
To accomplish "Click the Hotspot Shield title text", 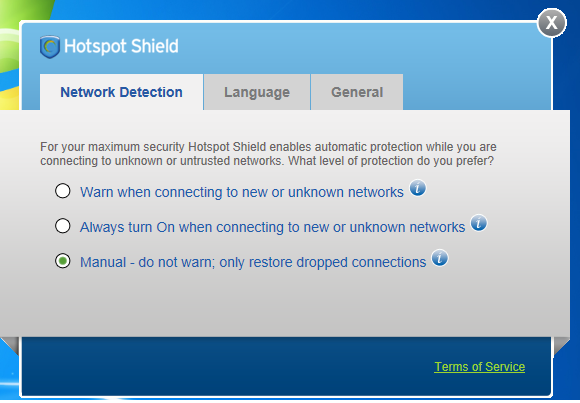I will 121,47.
